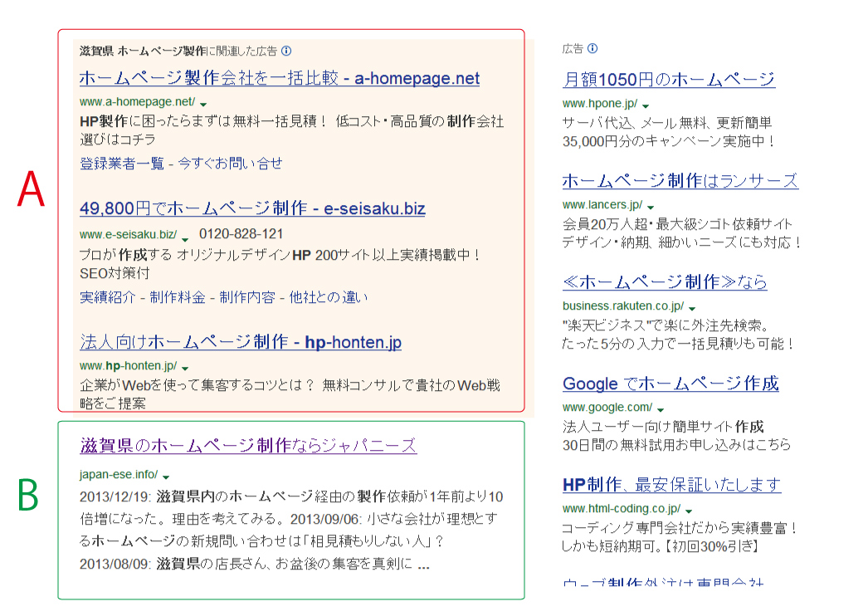Open the 登録業者一覧 sitelink

(x=122, y=164)
